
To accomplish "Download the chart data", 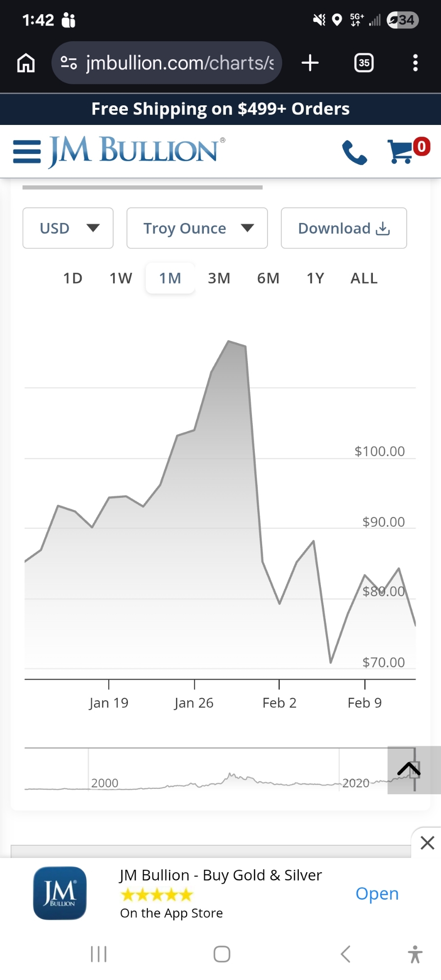I will coord(343,228).
